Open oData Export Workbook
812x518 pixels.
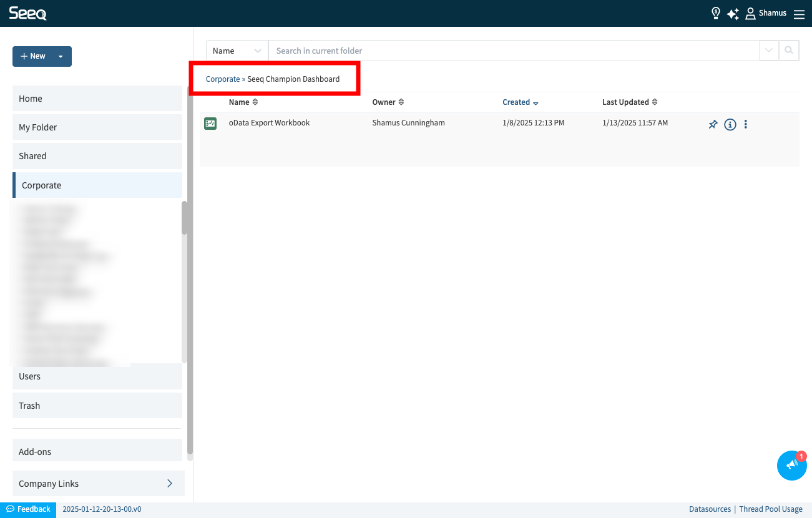(x=269, y=123)
